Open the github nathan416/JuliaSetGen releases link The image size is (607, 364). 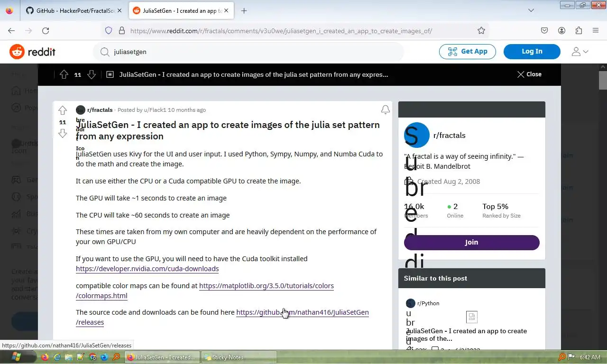303,312
